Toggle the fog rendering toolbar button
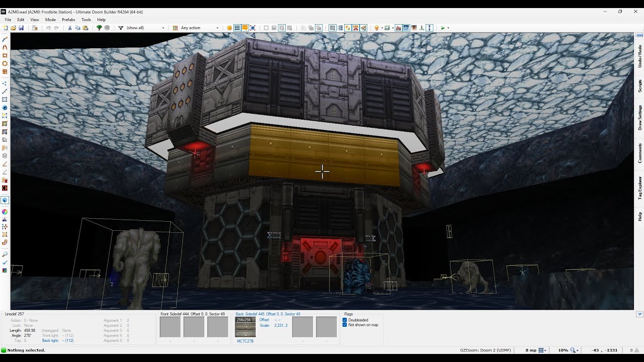Viewport: 644px width, 362px height. (397, 28)
